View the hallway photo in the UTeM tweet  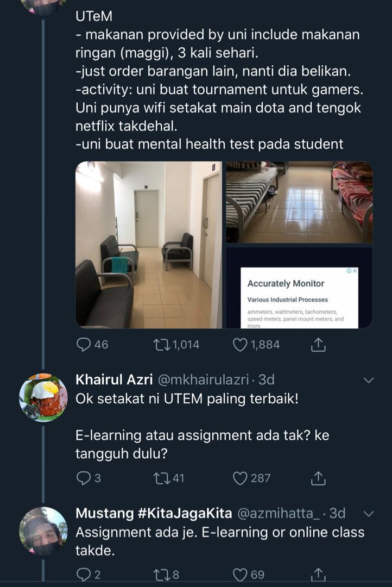149,244
